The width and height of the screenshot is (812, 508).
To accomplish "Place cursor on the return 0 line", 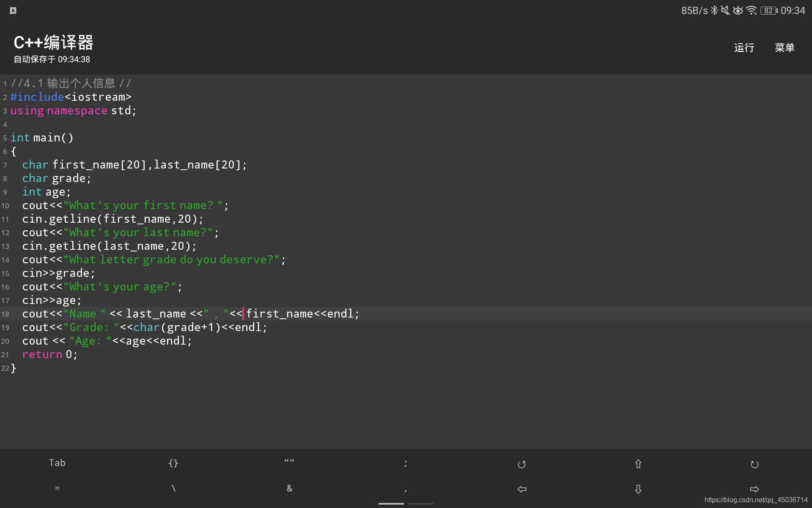I will [x=50, y=354].
